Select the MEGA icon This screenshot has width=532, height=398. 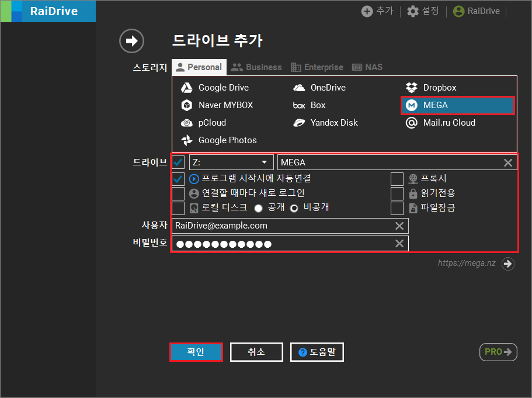tap(412, 105)
